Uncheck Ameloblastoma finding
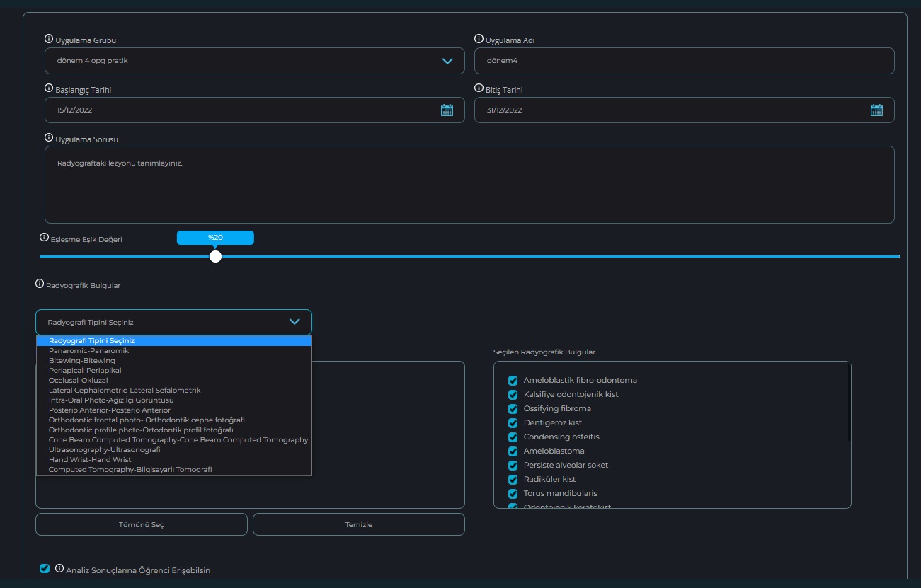 (x=513, y=451)
